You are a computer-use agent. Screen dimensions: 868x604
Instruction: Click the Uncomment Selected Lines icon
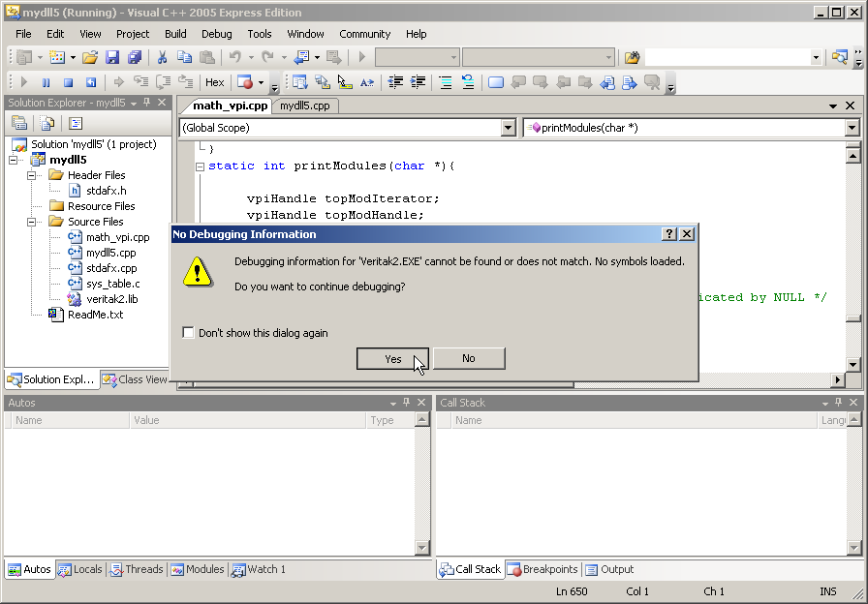tap(468, 83)
